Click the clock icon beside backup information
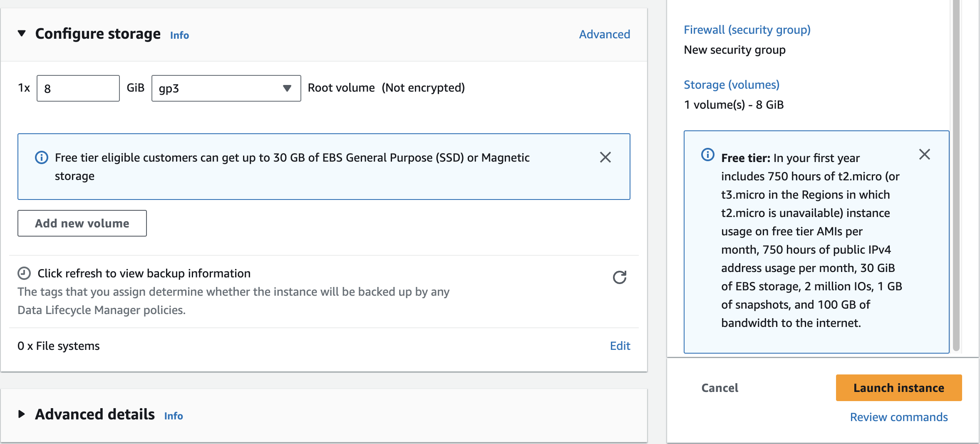The image size is (980, 444). (24, 273)
